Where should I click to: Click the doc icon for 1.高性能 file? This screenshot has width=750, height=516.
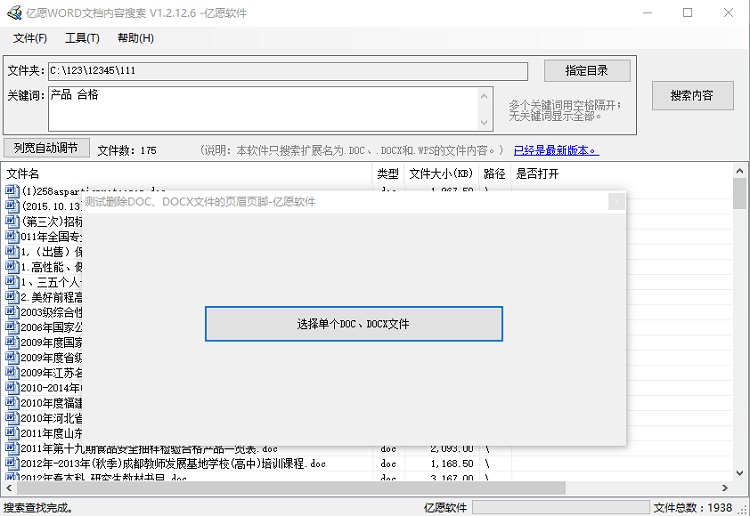(12, 267)
